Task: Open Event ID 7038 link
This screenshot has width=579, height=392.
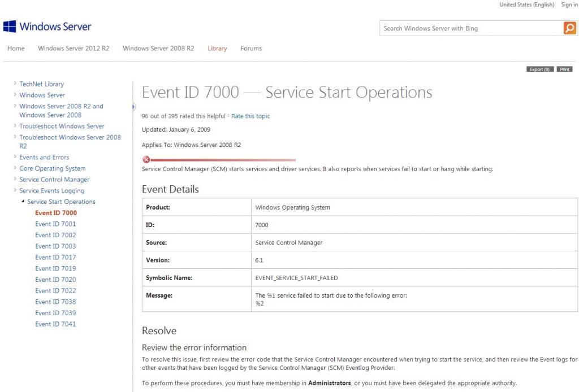Action: (x=55, y=302)
